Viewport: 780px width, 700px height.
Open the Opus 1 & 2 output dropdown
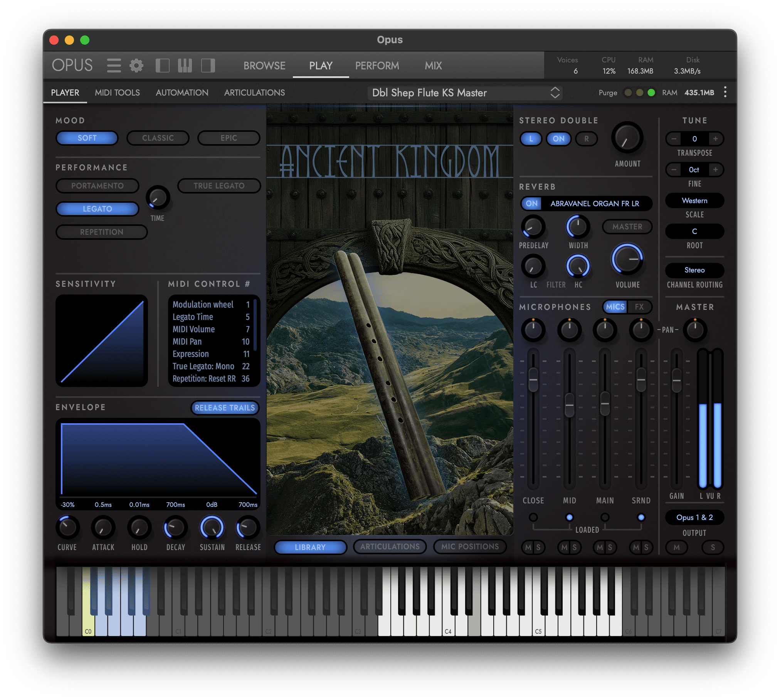click(x=694, y=517)
